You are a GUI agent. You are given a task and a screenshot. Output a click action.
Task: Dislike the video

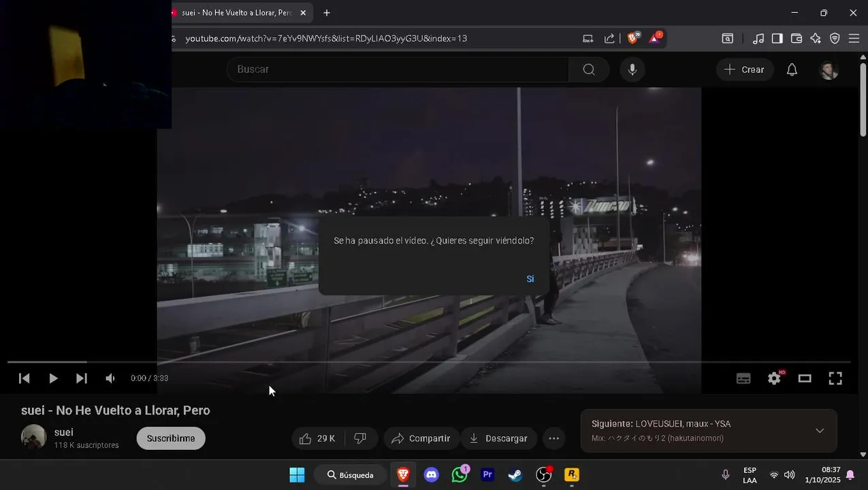pos(361,438)
